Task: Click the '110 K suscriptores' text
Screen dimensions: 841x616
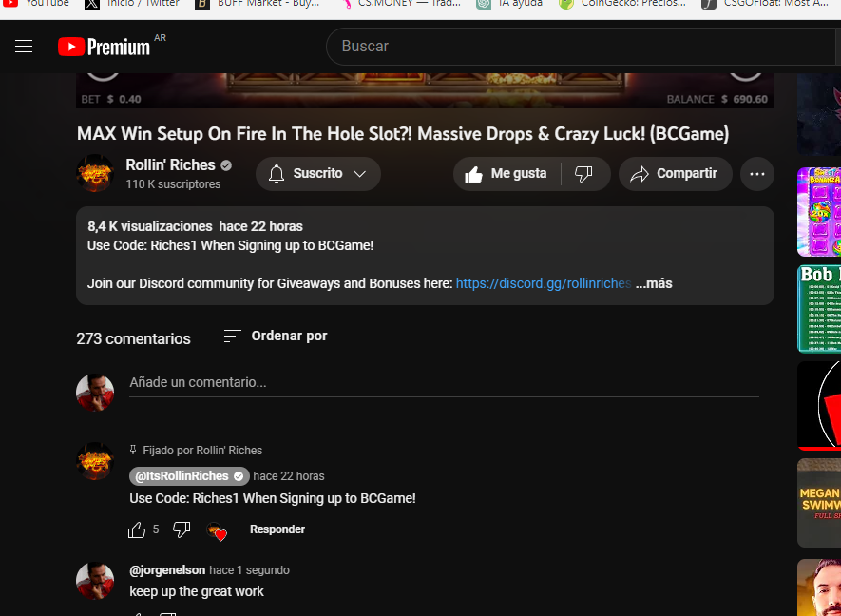Action: pos(173,184)
